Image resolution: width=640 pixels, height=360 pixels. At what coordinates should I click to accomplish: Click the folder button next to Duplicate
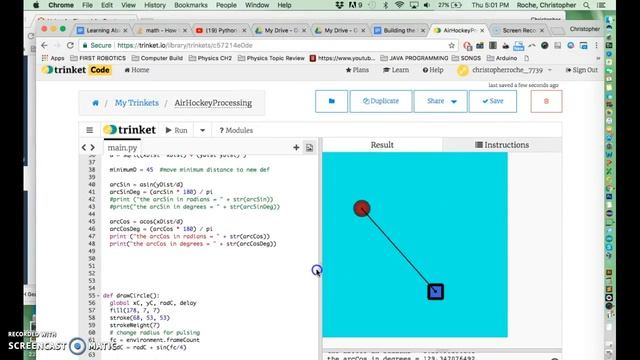331,101
